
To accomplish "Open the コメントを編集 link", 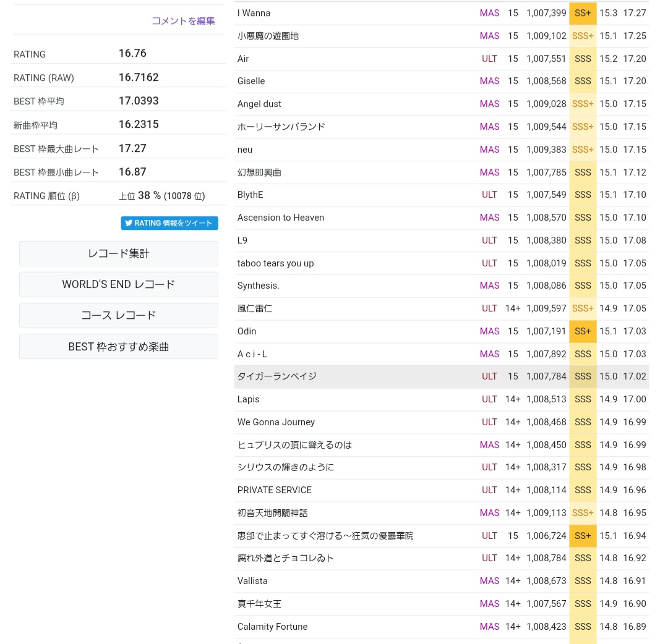I will pyautogui.click(x=183, y=20).
